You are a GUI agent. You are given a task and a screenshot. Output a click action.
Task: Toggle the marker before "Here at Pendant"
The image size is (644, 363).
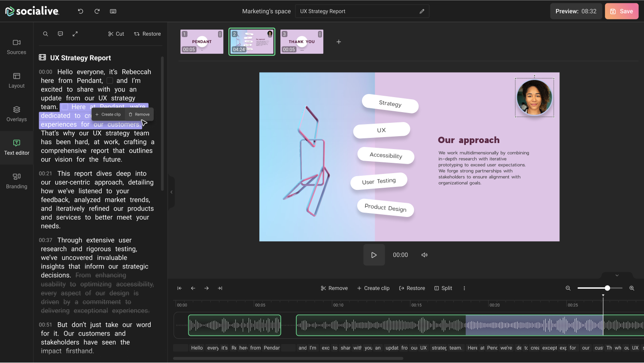click(x=65, y=107)
